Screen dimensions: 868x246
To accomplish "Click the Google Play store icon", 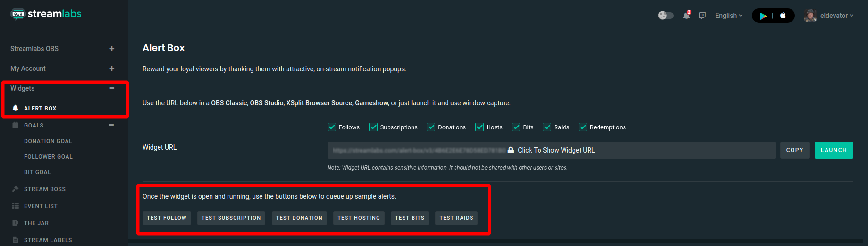I will coord(763,16).
